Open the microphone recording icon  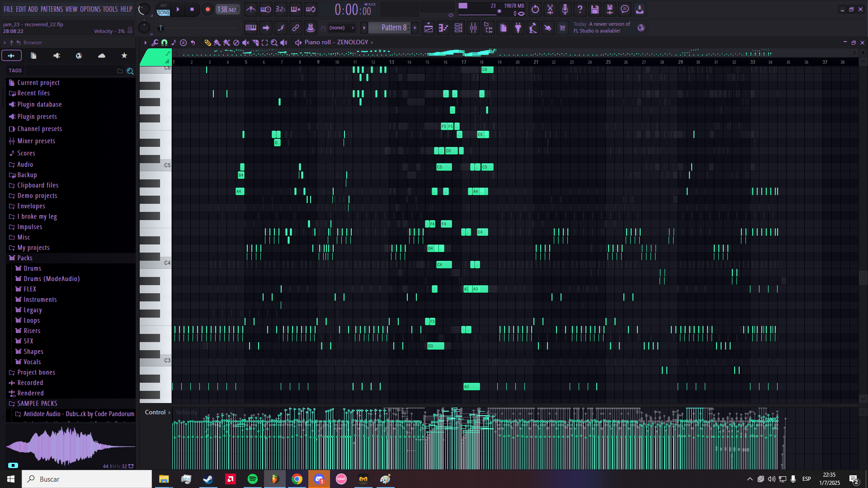point(565,9)
